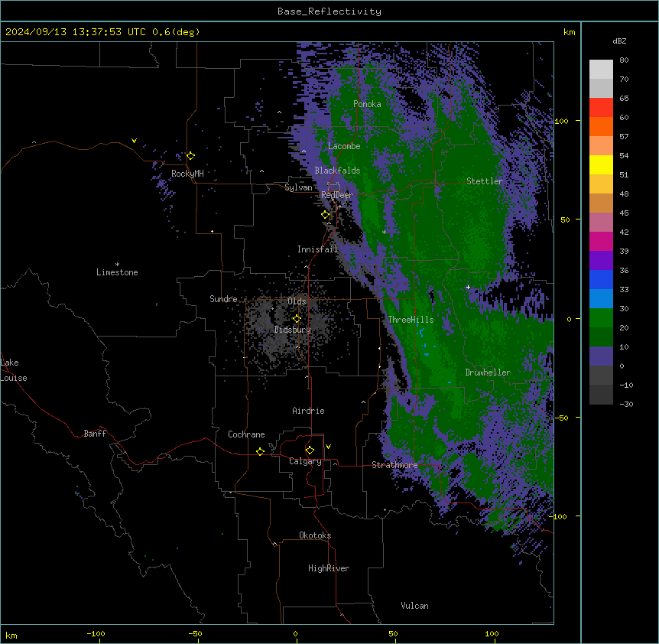Screen dimensions: 659x644
Task: Click the yellow diamond marker above Calgary label
Action: click(310, 450)
